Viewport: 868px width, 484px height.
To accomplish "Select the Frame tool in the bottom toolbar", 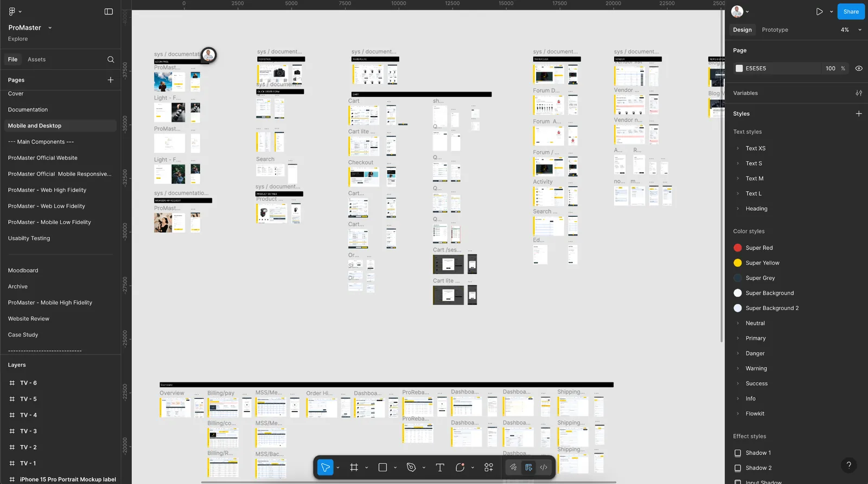I will point(354,467).
